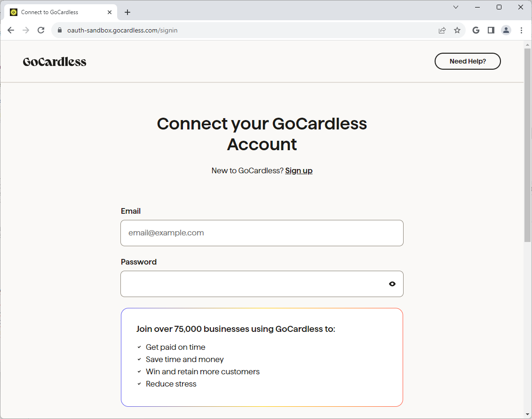The image size is (532, 419).
Task: Click the GoCardless logo
Action: click(55, 61)
